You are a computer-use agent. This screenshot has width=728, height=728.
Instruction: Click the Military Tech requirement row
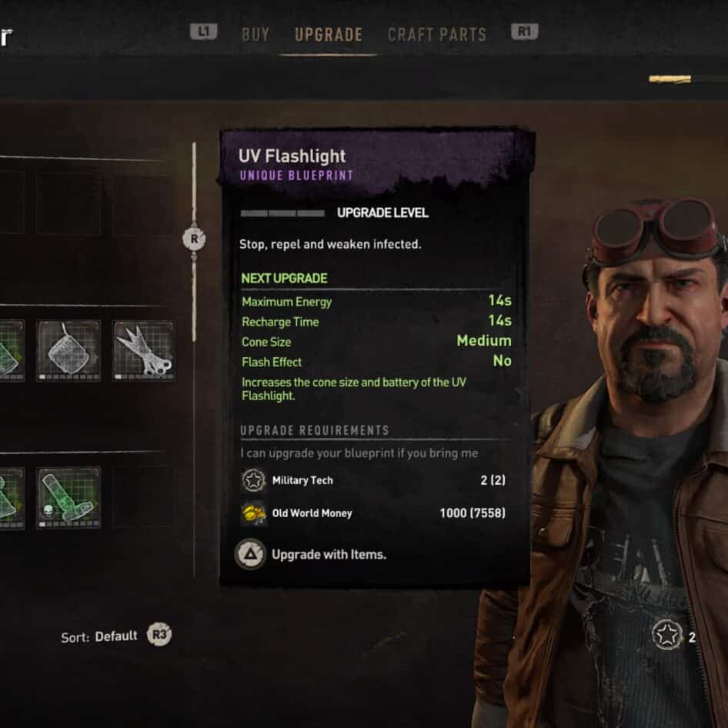(372, 480)
